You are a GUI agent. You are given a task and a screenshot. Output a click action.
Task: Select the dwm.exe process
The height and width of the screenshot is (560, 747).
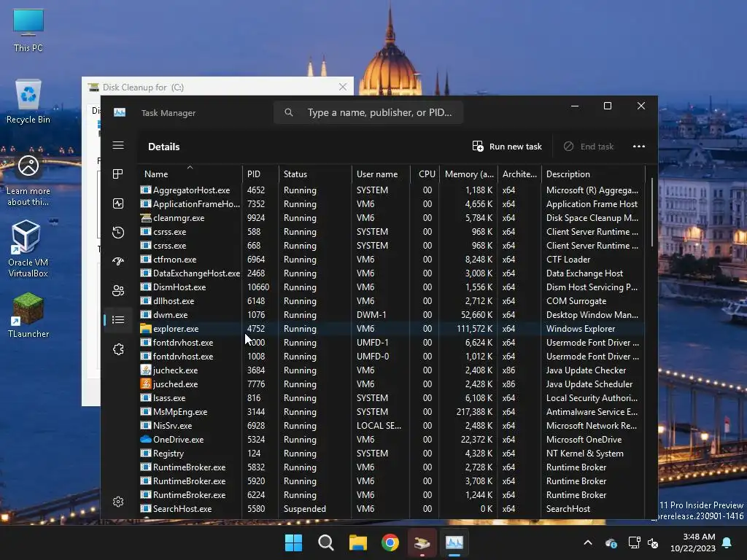[x=392, y=315]
